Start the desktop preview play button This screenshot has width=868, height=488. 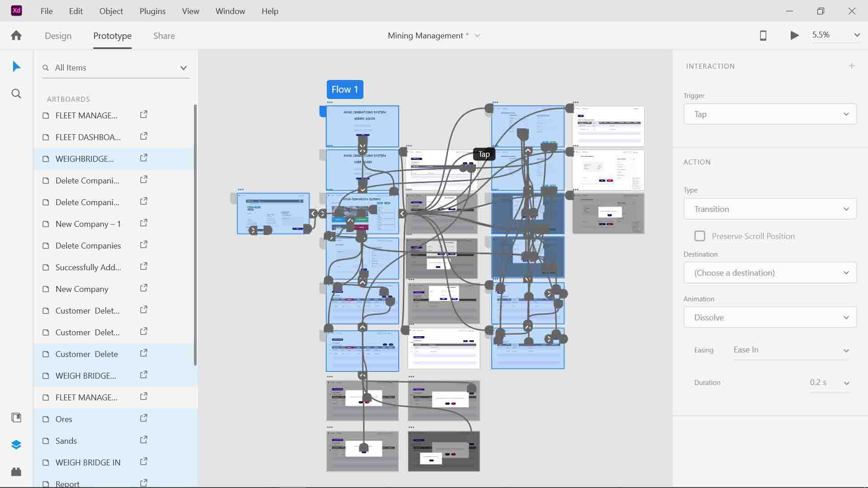(794, 35)
